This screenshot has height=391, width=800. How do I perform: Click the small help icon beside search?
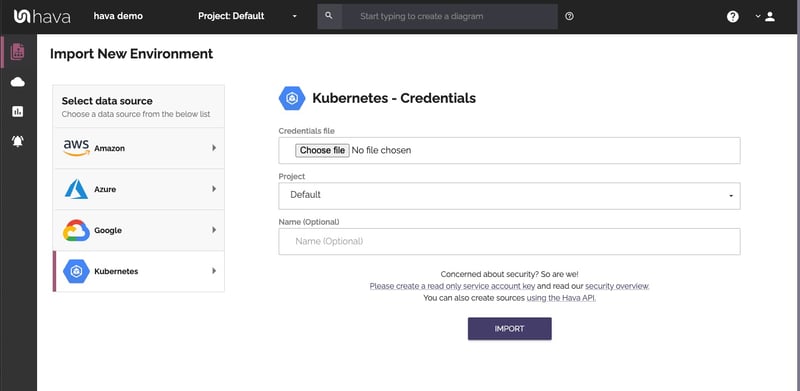(x=569, y=16)
